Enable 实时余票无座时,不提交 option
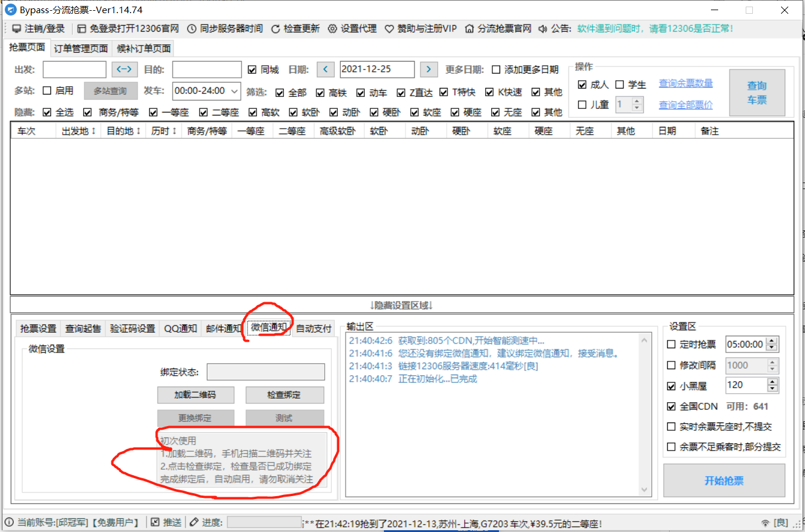This screenshot has width=805, height=532. [x=671, y=427]
